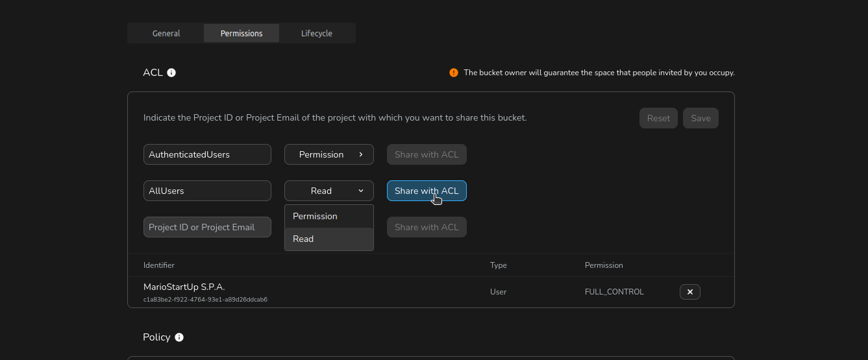Click Share with ACL for AuthenticatedUsers
Image resolution: width=868 pixels, height=360 pixels.
(x=427, y=154)
